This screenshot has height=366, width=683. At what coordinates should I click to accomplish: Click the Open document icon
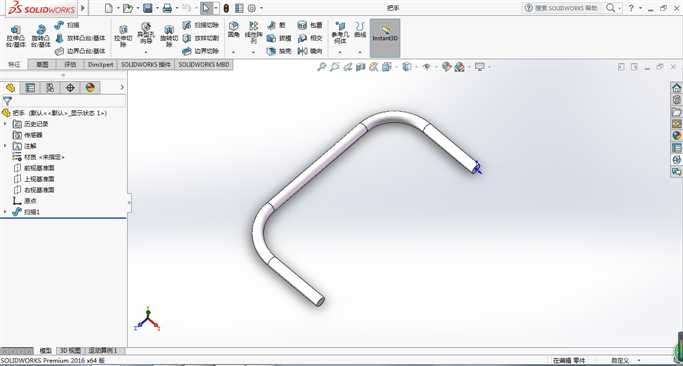128,8
